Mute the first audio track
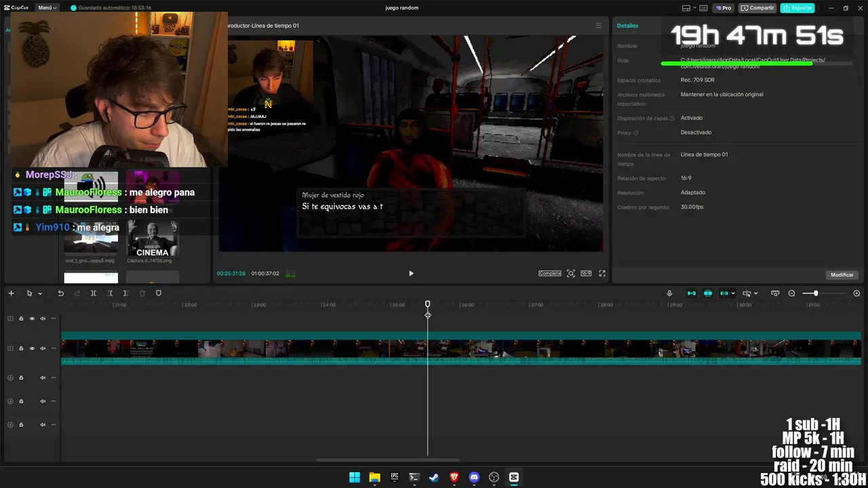The image size is (868, 488). 43,378
